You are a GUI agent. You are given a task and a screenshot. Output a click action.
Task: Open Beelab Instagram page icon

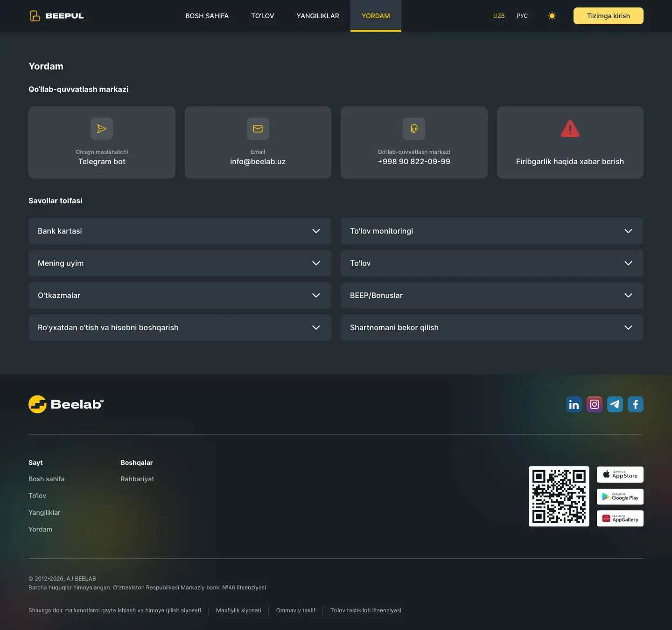595,404
